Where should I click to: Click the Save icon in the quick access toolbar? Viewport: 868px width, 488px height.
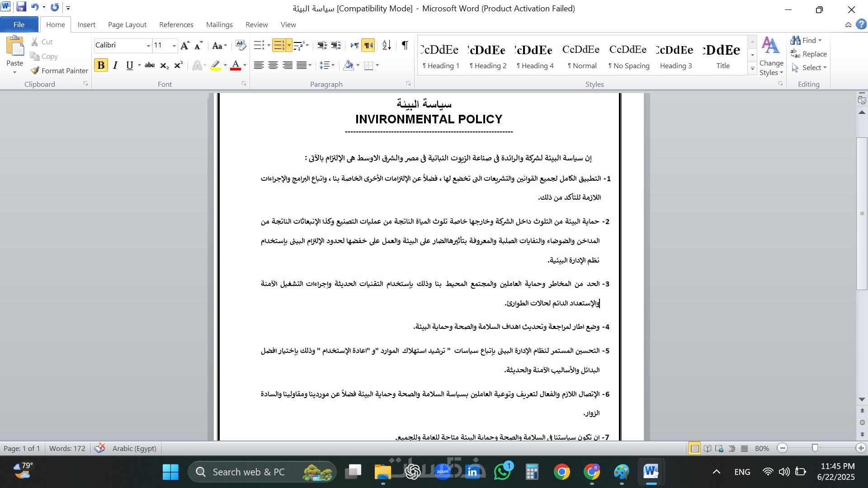click(x=21, y=7)
